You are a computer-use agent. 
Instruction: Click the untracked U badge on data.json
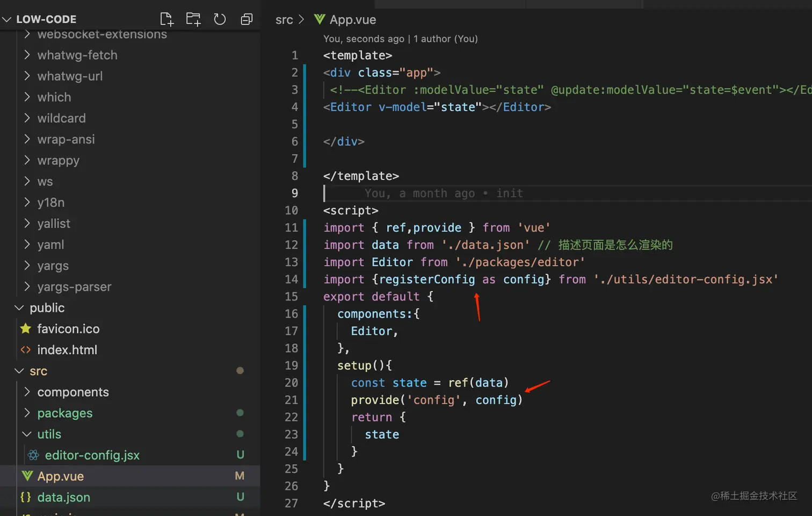241,497
